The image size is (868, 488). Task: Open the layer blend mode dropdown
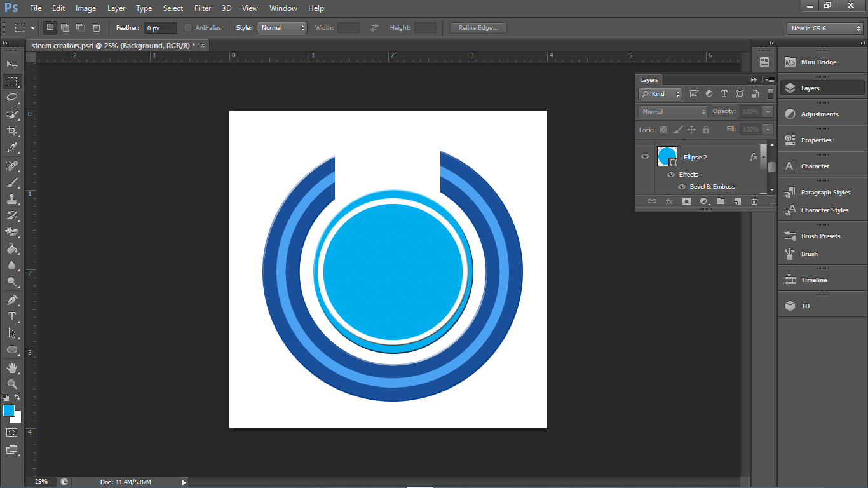tap(673, 111)
